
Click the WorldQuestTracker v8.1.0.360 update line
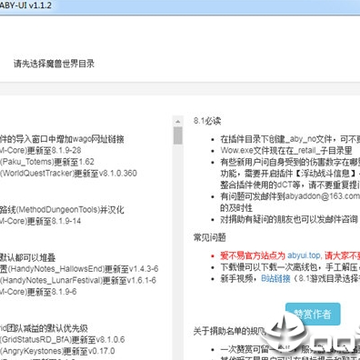68,173
